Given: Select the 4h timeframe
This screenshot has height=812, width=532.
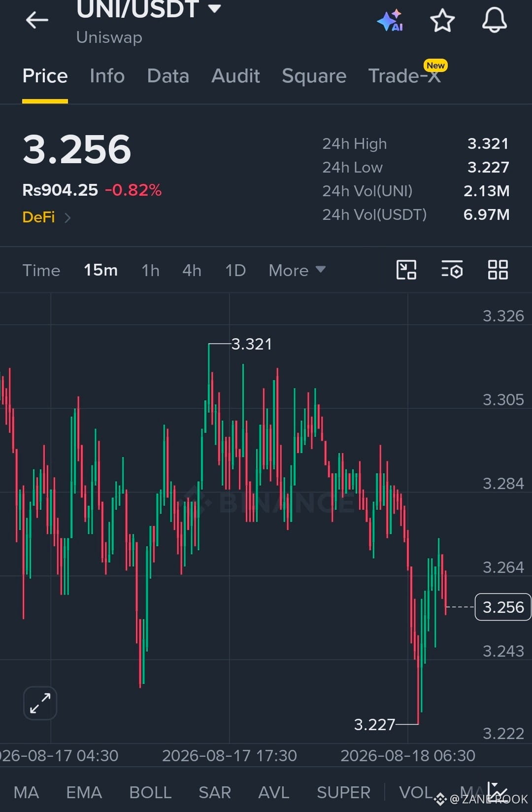Looking at the screenshot, I should (192, 270).
